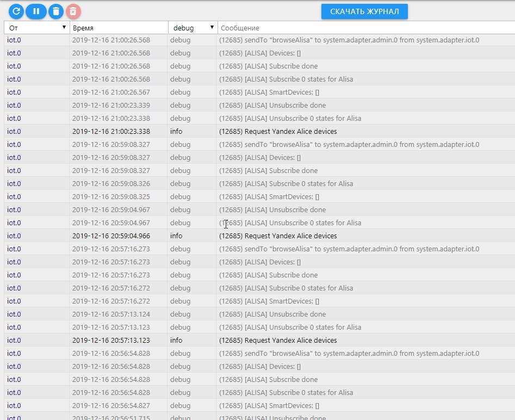Clear the log list with trash icon
Image resolution: width=515 pixels, height=420 pixels.
point(56,11)
